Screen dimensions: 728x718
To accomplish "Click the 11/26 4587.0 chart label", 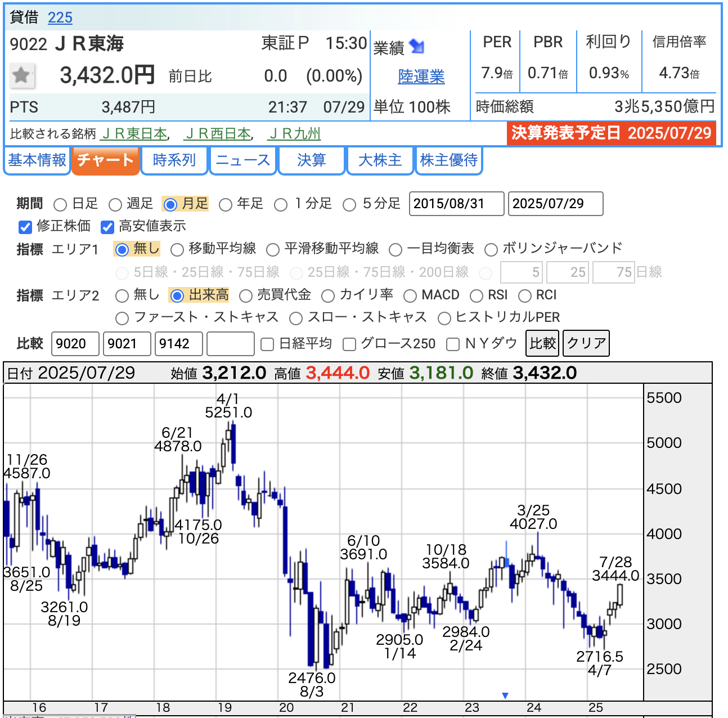I will (27, 466).
